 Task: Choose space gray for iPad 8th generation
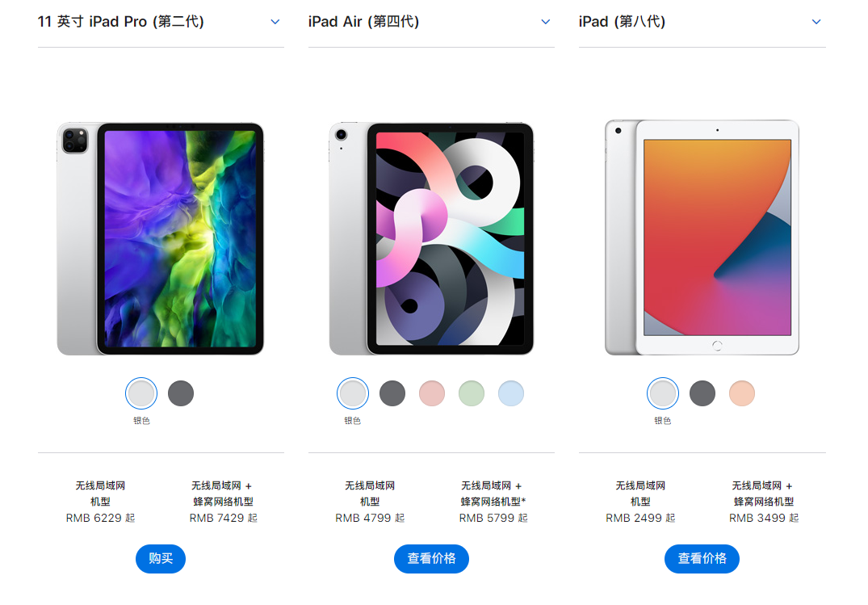[702, 393]
